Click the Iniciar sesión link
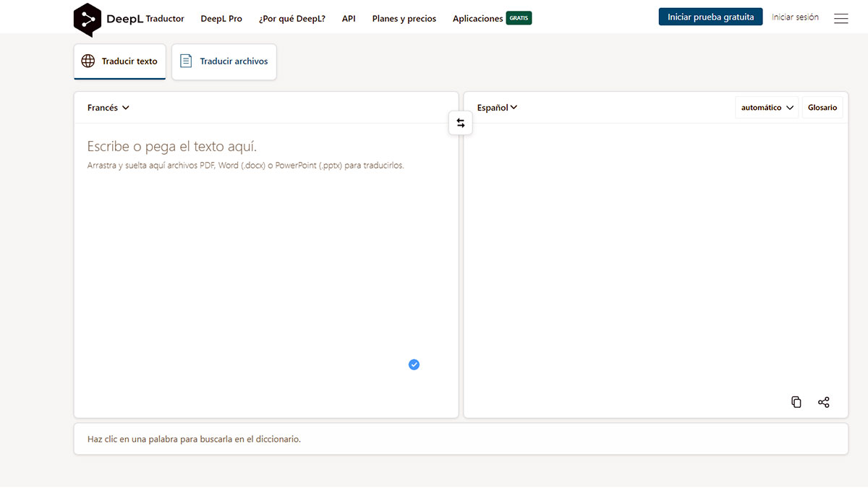 (795, 17)
